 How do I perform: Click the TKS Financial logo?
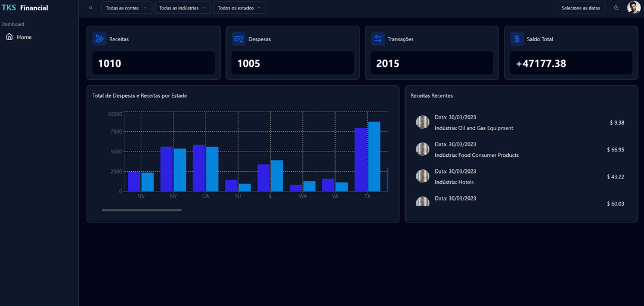[x=25, y=8]
